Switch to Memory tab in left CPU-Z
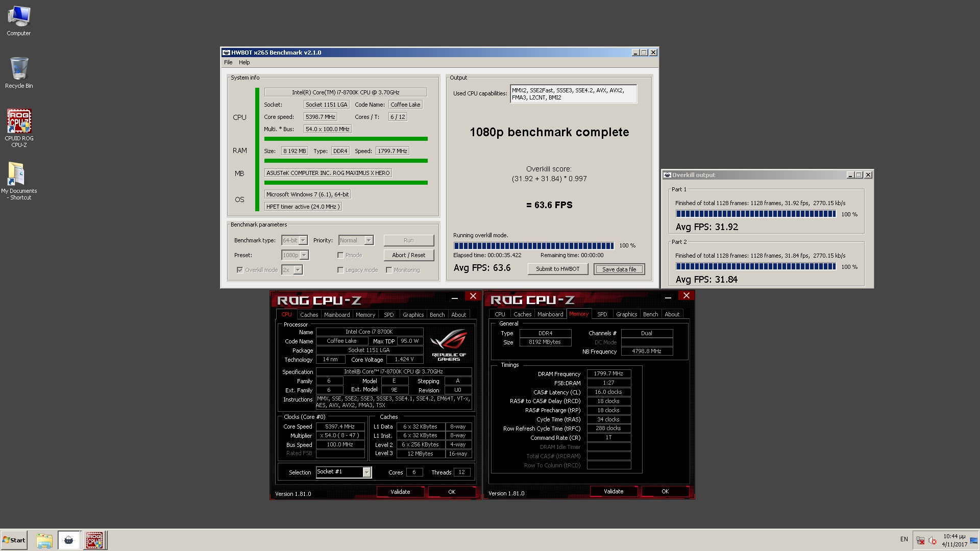The height and width of the screenshot is (551, 980). 365,315
